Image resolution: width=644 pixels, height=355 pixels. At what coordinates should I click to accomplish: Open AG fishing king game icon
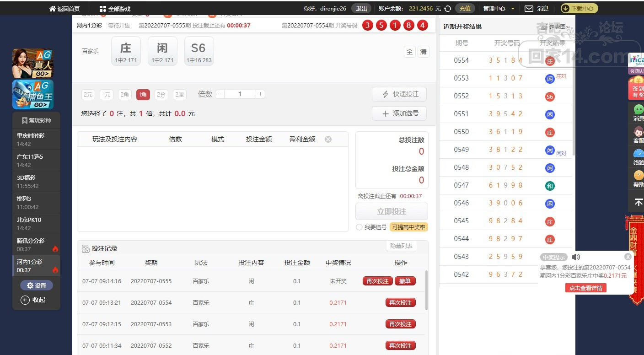point(33,95)
